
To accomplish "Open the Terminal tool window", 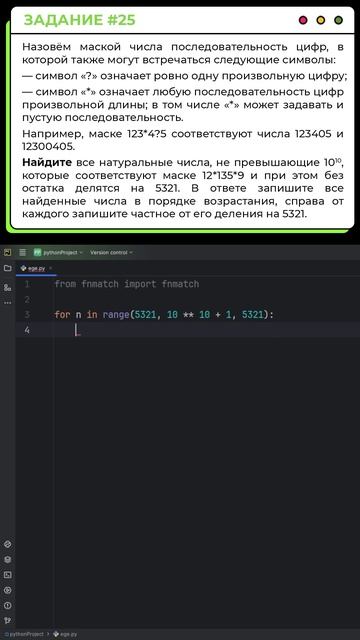I will 7,575.
